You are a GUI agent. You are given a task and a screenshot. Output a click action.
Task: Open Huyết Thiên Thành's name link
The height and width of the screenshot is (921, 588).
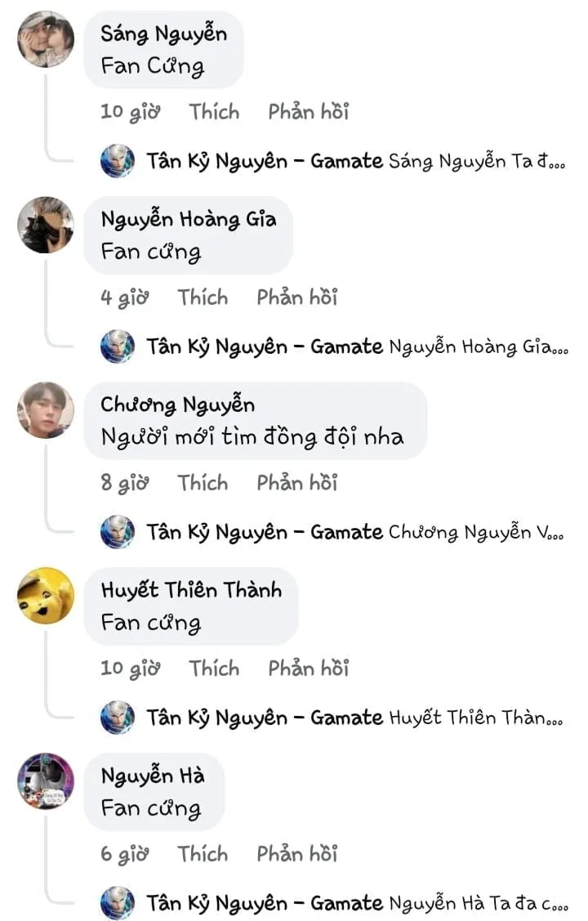tap(191, 590)
